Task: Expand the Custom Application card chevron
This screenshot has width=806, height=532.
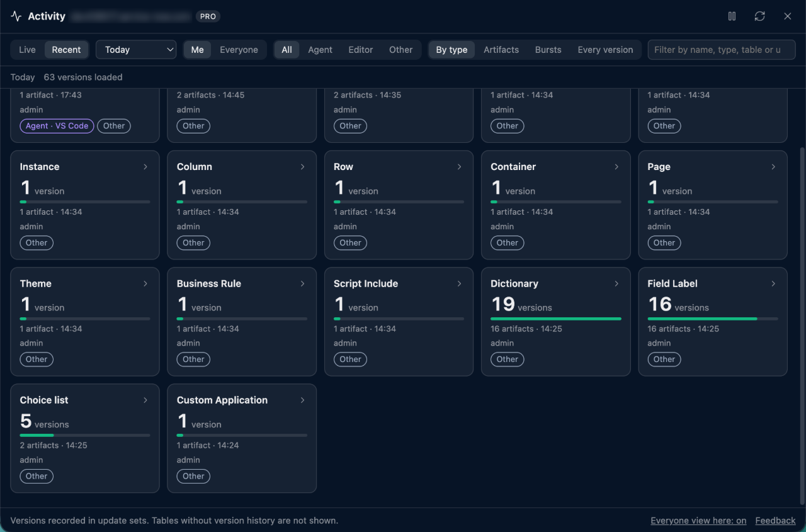Action: tap(302, 400)
